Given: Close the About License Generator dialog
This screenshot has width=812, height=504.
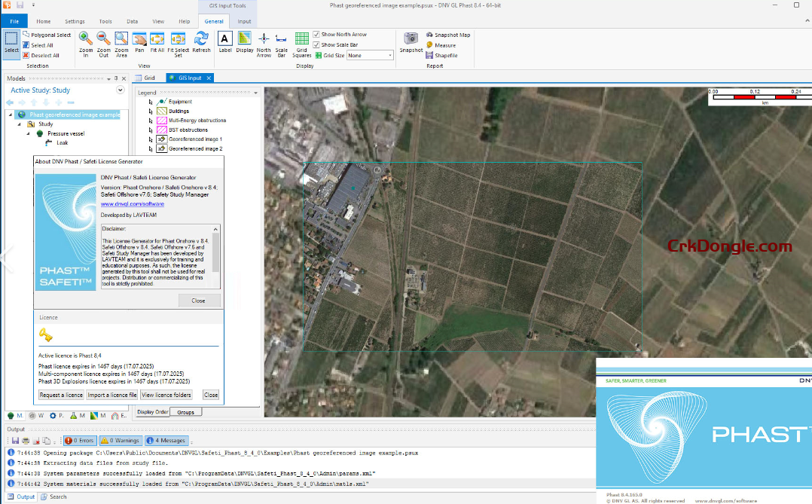Looking at the screenshot, I should (199, 301).
